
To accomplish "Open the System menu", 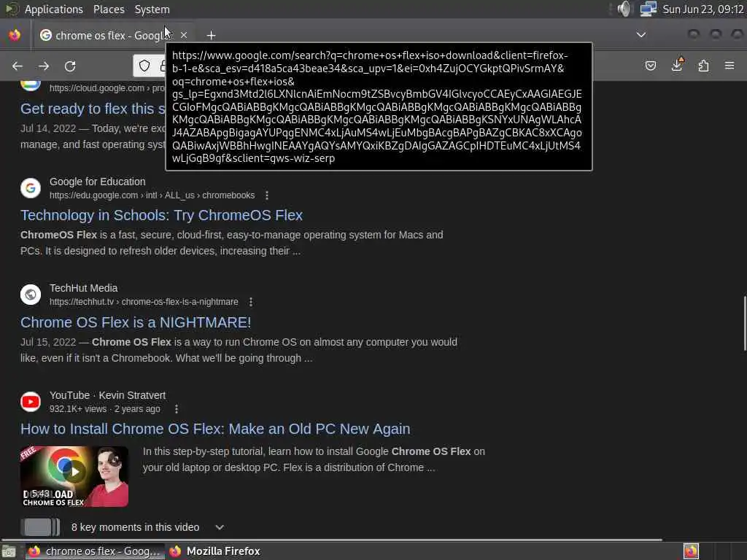I will (152, 9).
